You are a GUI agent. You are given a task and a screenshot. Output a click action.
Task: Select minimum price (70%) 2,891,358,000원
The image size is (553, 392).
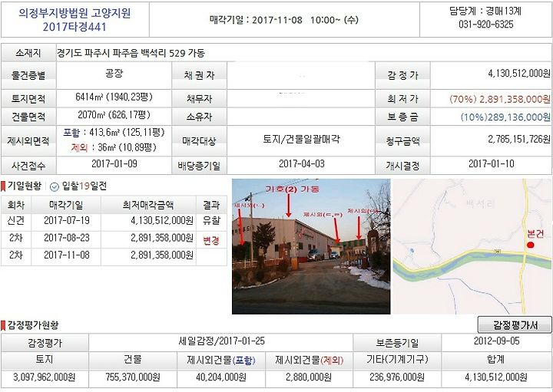(500, 99)
